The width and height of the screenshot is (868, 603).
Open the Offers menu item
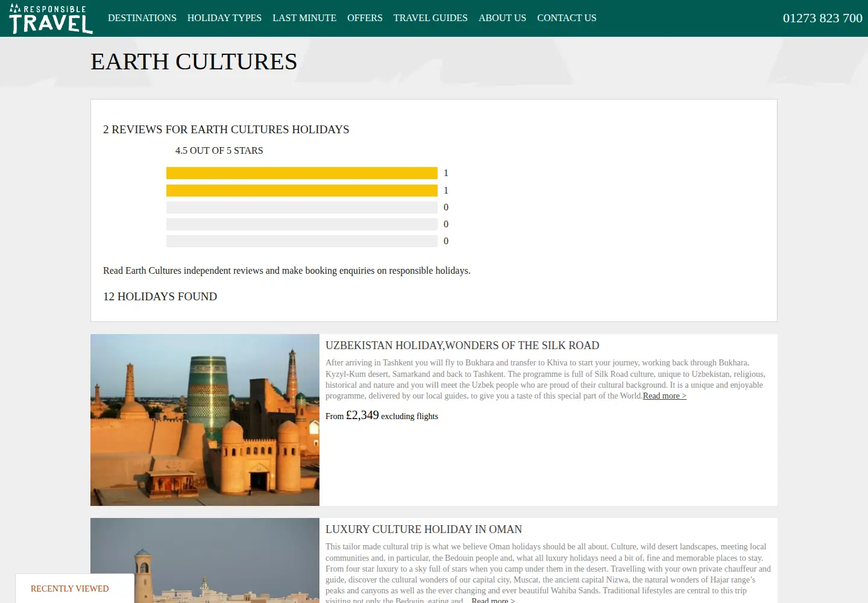[x=365, y=18]
